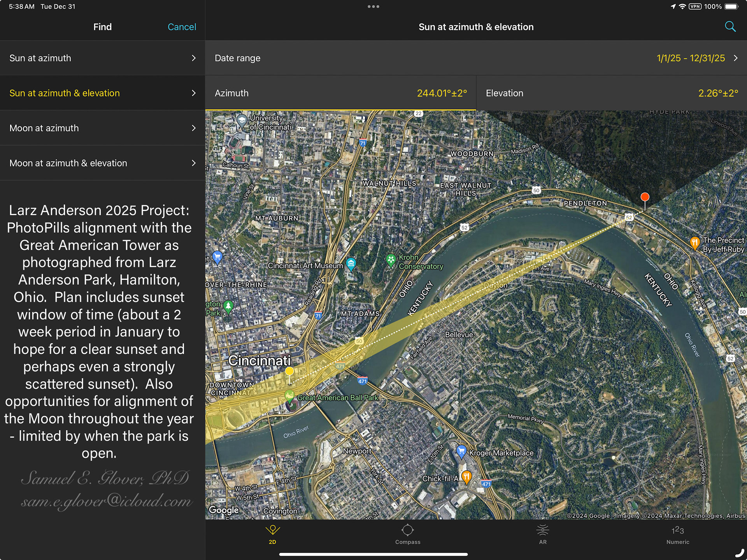
Task: Tap the Interstate 471 shield near bridge
Action: [362, 381]
